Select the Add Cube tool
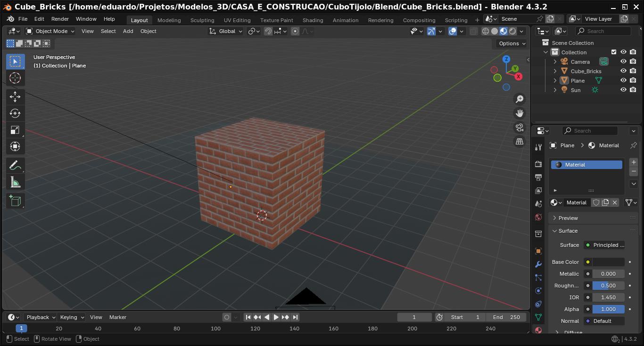 (15, 201)
